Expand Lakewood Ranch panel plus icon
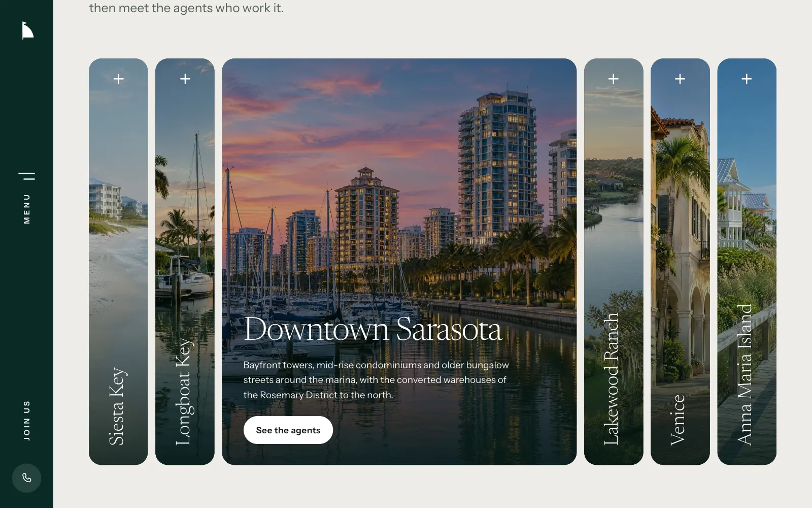This screenshot has width=812, height=508. click(614, 79)
